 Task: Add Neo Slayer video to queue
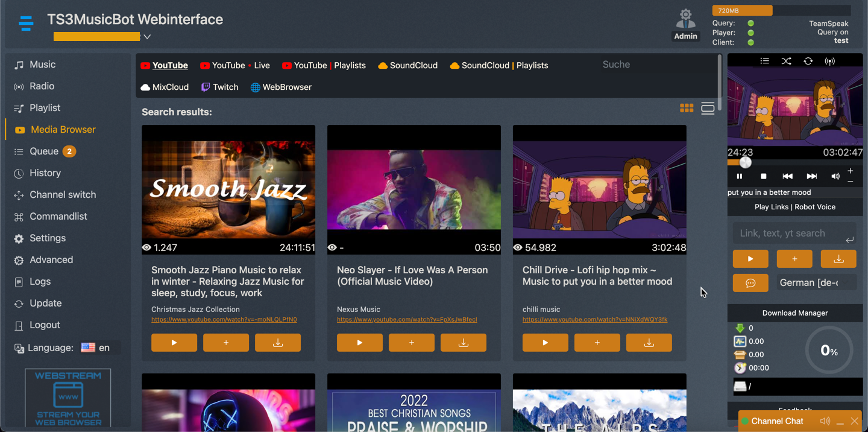[412, 343]
